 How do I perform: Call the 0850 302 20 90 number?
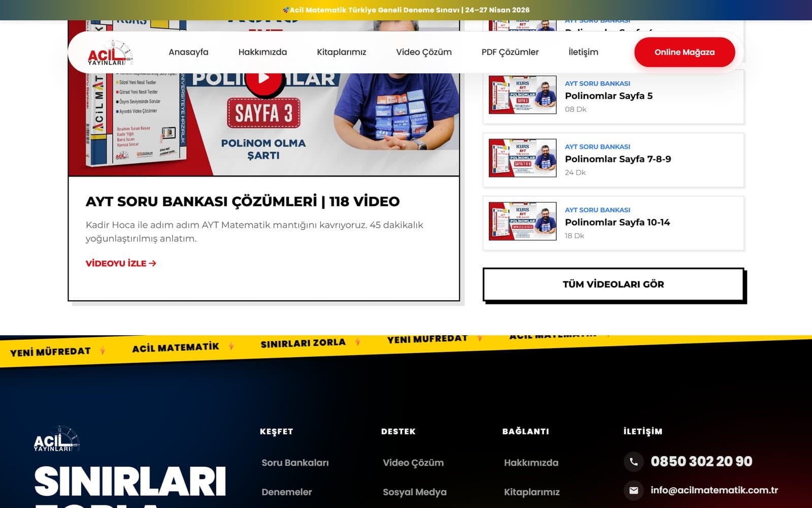click(x=701, y=461)
